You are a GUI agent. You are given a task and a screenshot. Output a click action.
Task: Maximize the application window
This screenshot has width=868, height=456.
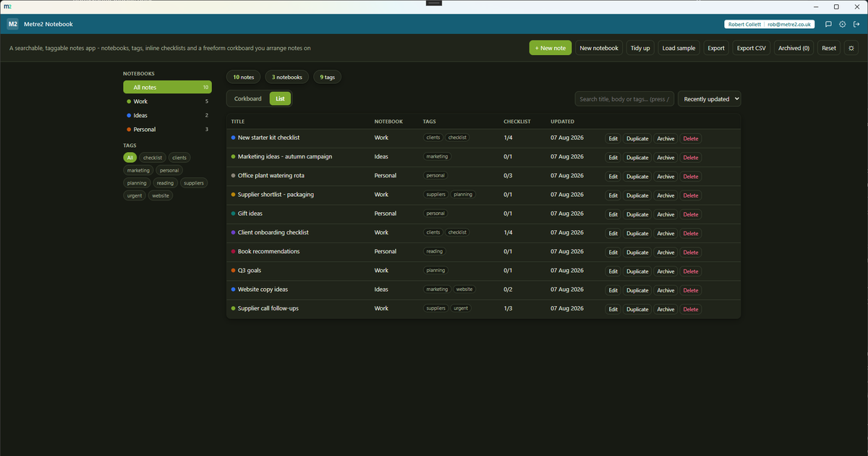coord(836,7)
